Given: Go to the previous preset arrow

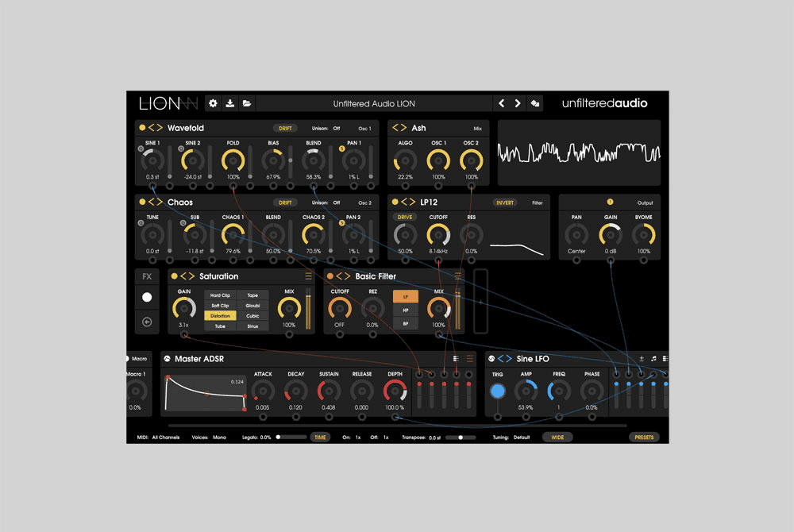Looking at the screenshot, I should (x=501, y=103).
